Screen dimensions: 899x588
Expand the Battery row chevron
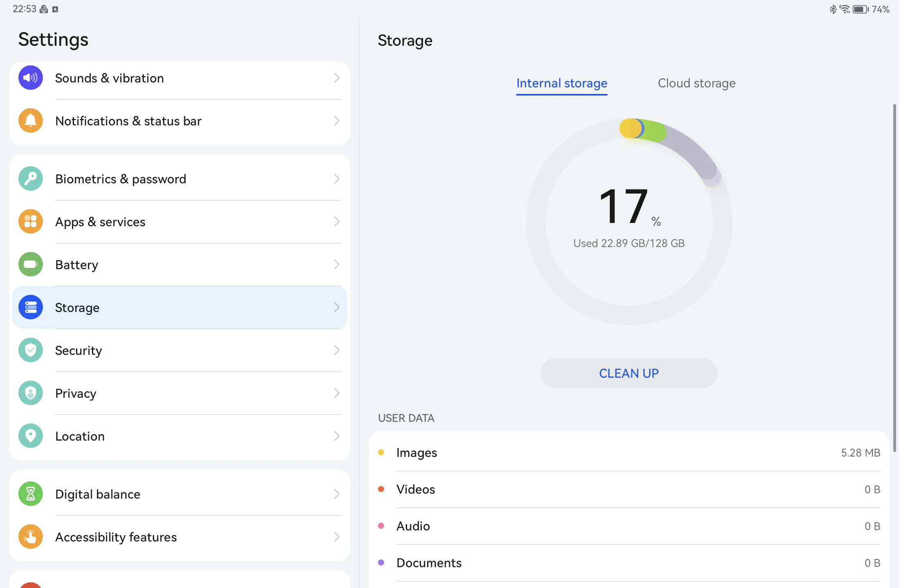[337, 264]
